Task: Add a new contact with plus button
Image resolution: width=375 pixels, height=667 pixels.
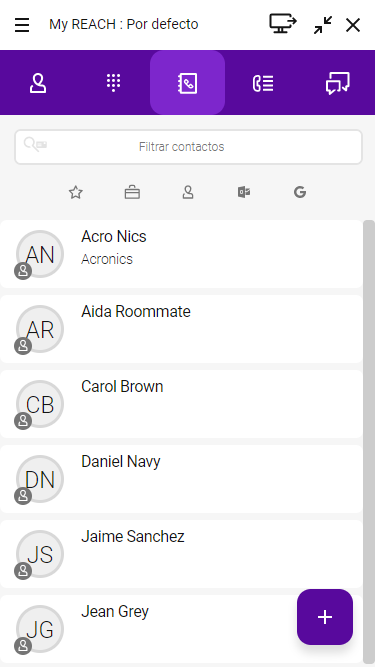Action: 325,617
